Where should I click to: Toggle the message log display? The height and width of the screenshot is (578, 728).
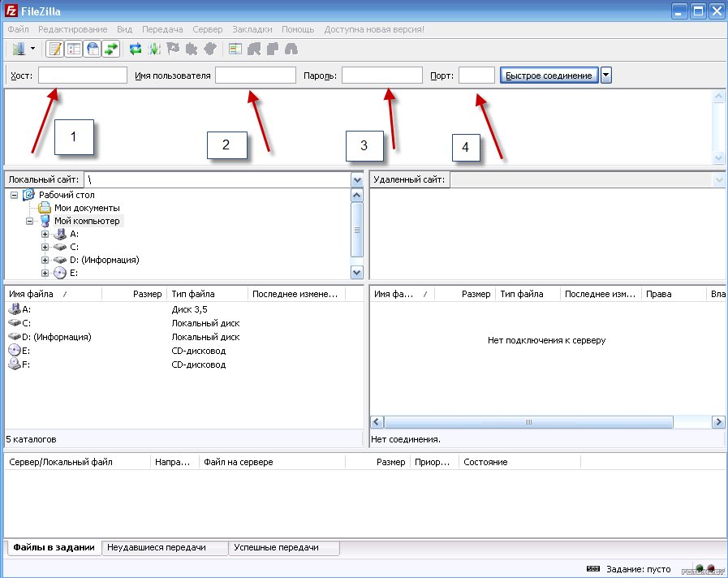point(55,49)
